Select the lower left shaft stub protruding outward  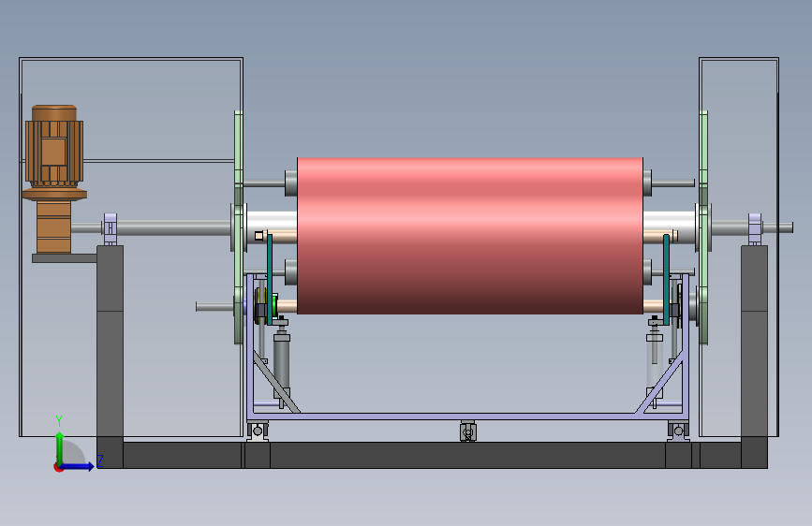[x=214, y=307]
